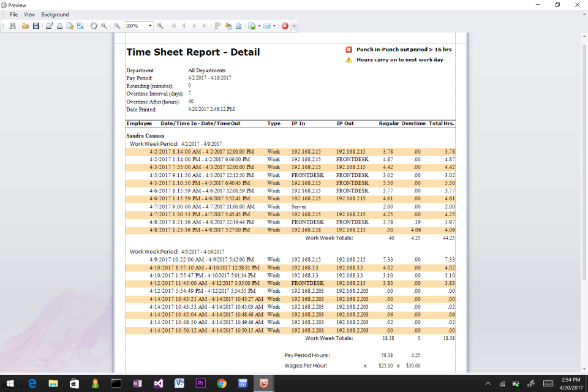Screen dimensions: 588x392
Task: Open the zoom percentage 100% dropdown
Action: [x=150, y=26]
